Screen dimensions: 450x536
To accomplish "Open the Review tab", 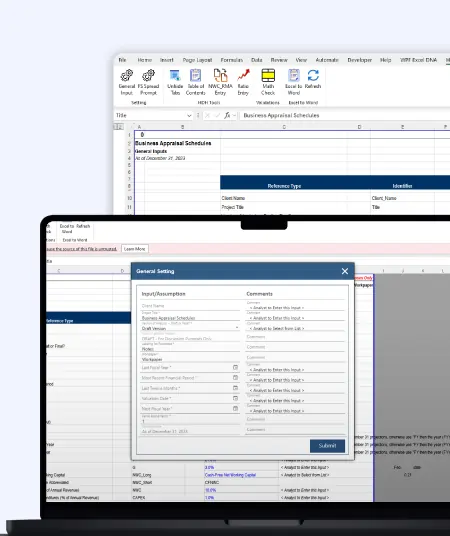I will click(279, 60).
